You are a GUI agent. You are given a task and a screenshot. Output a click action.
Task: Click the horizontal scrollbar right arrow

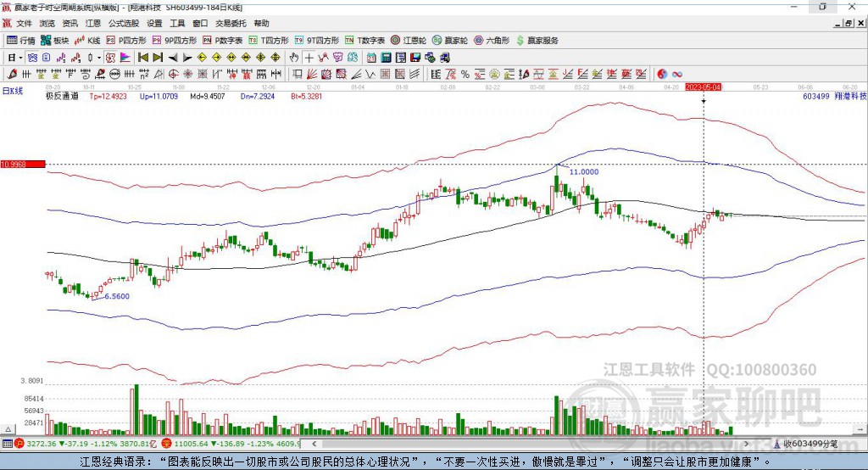(746, 444)
